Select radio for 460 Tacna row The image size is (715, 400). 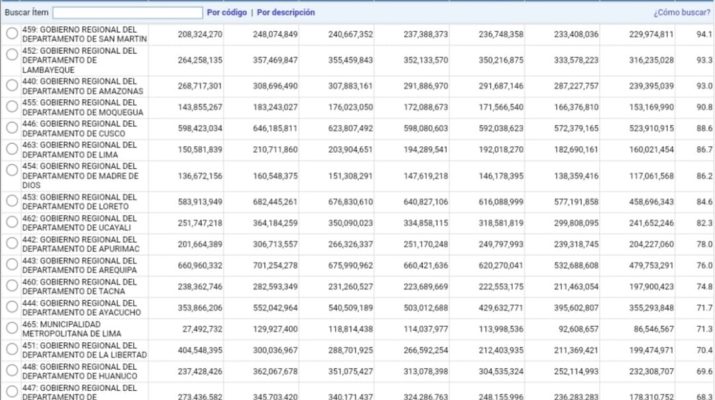tap(12, 286)
